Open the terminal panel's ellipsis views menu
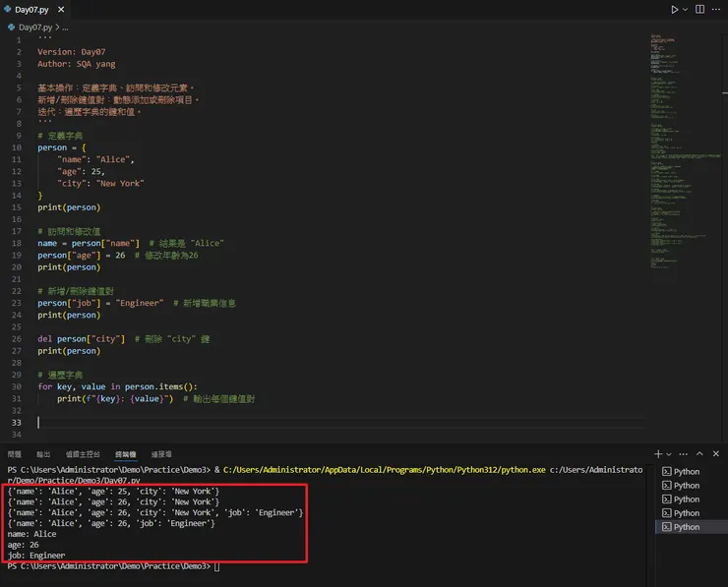The image size is (728, 587). point(683,454)
